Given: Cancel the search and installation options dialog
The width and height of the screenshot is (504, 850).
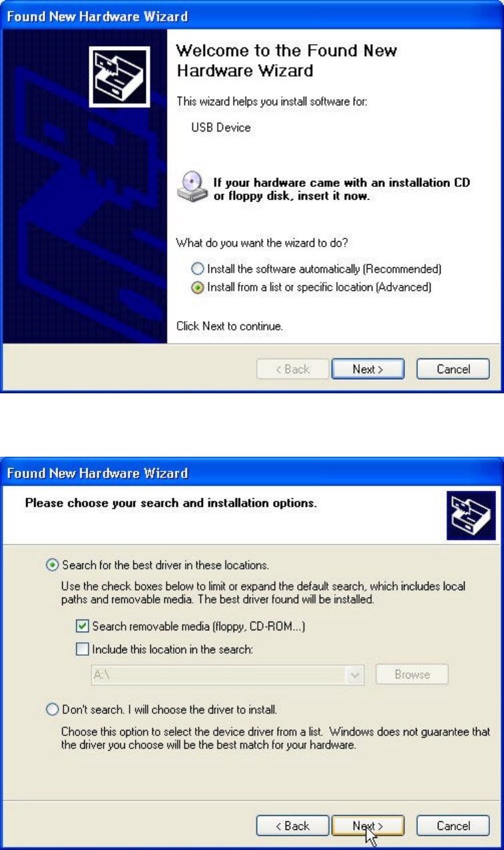Looking at the screenshot, I should click(453, 826).
